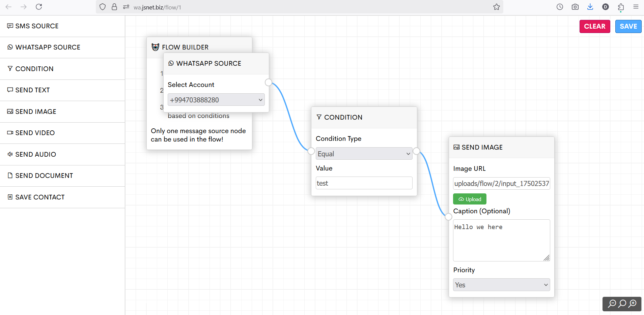
Task: Take a screenshot with camera icon
Action: tap(575, 7)
